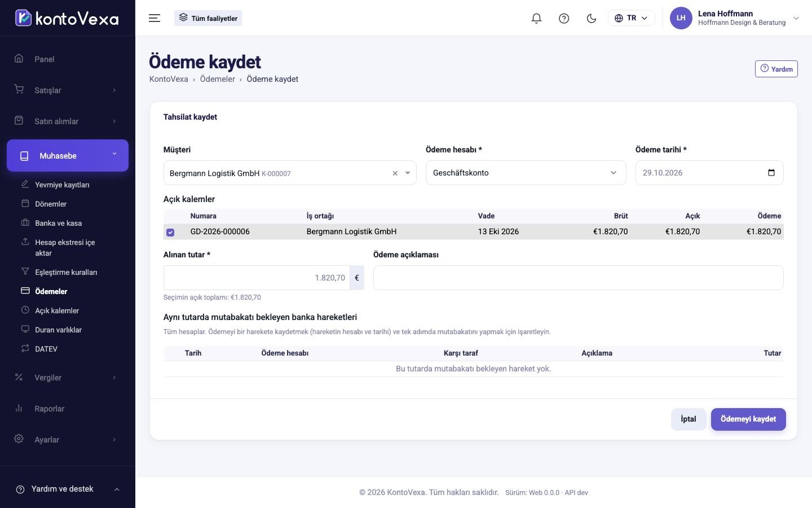Image resolution: width=812 pixels, height=508 pixels.
Task: Expand the Lena Hoffmann account menu
Action: tap(735, 18)
